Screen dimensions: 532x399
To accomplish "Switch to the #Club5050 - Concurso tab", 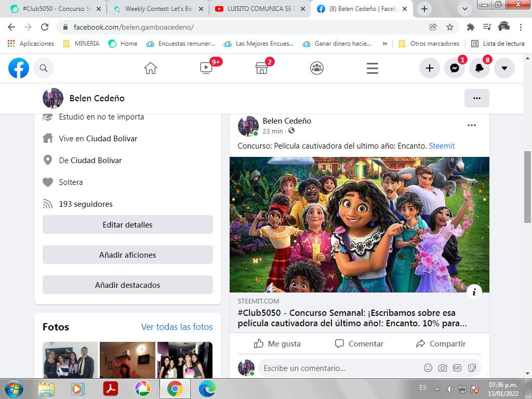I will tap(56, 9).
